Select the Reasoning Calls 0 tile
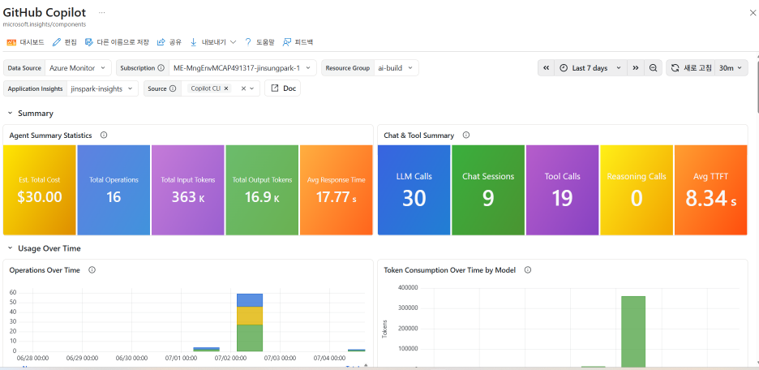Image resolution: width=759 pixels, height=370 pixels. pos(637,190)
